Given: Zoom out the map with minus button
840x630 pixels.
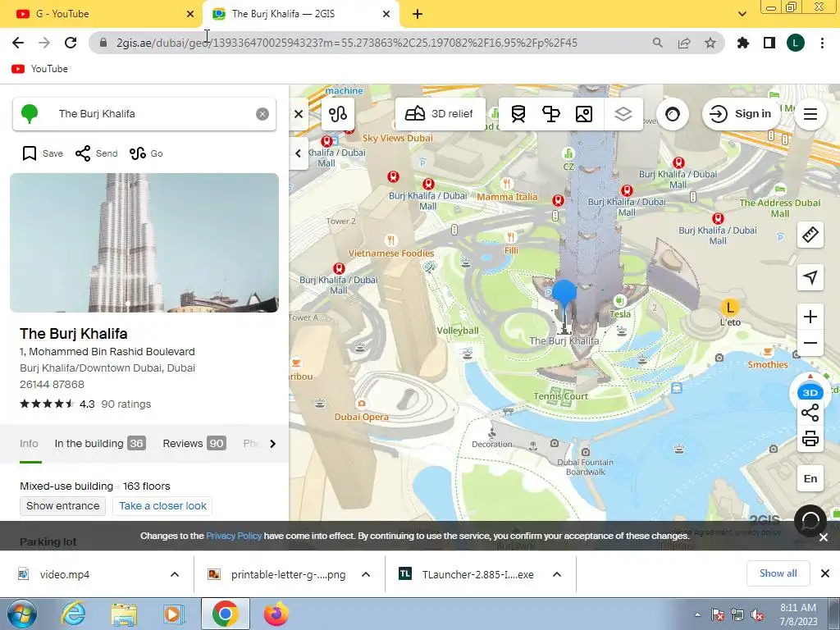Looking at the screenshot, I should tap(810, 343).
